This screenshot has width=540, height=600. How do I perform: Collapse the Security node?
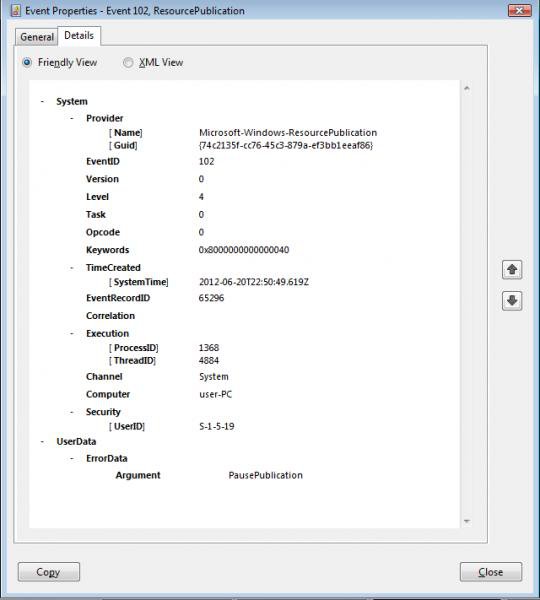(72, 412)
